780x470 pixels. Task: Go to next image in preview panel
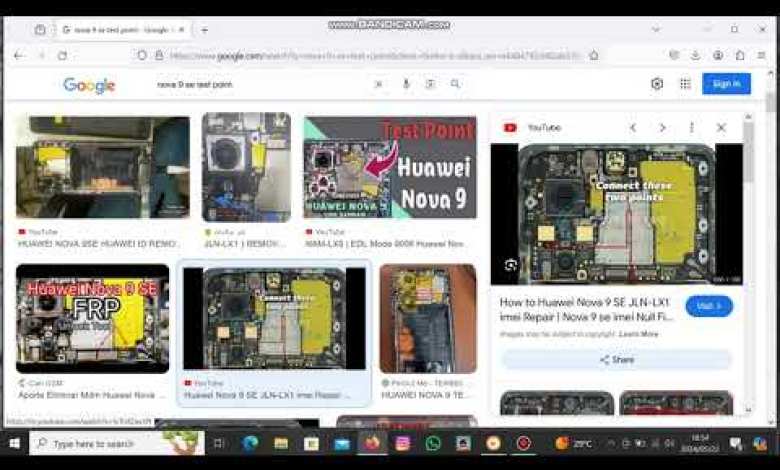(662, 128)
